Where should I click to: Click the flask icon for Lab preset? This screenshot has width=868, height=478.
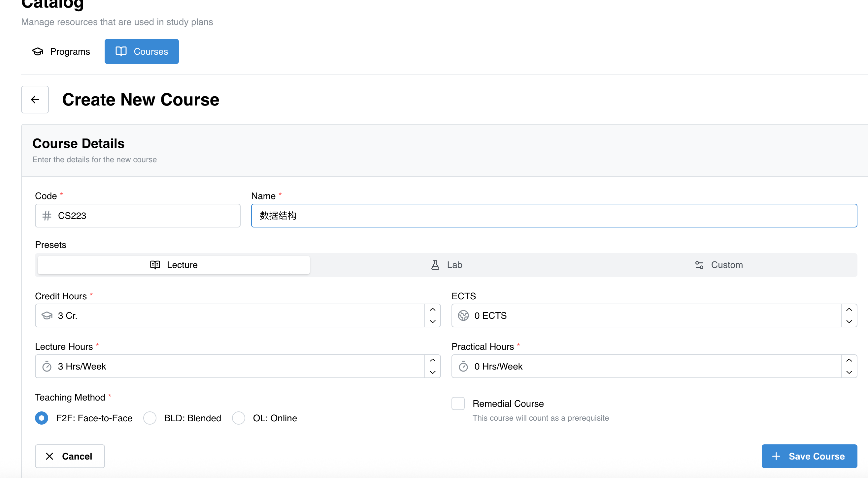coord(435,265)
